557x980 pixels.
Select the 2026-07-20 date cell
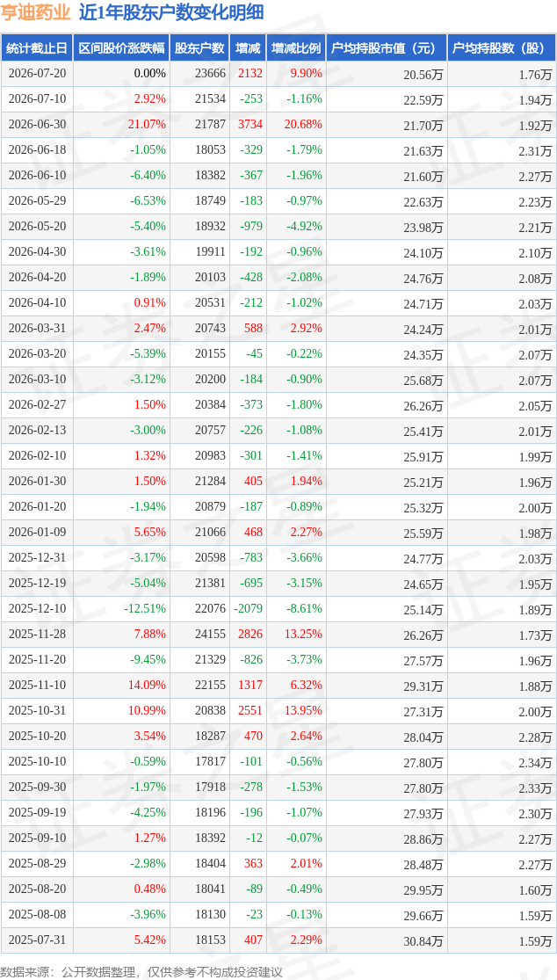[37, 74]
